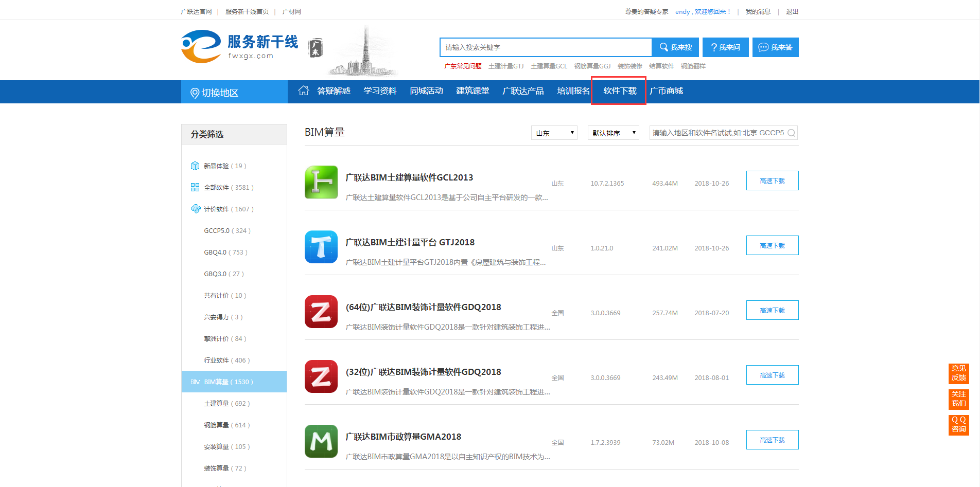Click the icon beside 计价软件
The image size is (980, 487).
[196, 209]
